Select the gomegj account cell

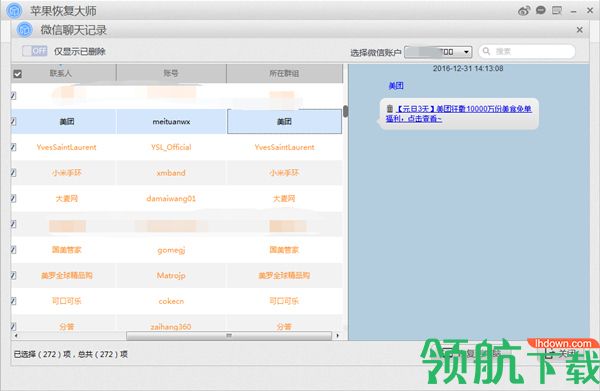pos(171,250)
